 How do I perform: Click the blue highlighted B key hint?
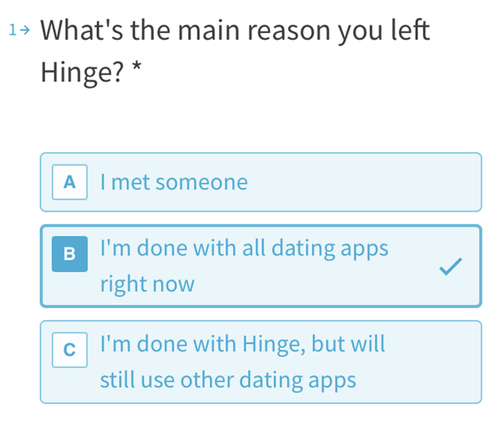pyautogui.click(x=69, y=254)
